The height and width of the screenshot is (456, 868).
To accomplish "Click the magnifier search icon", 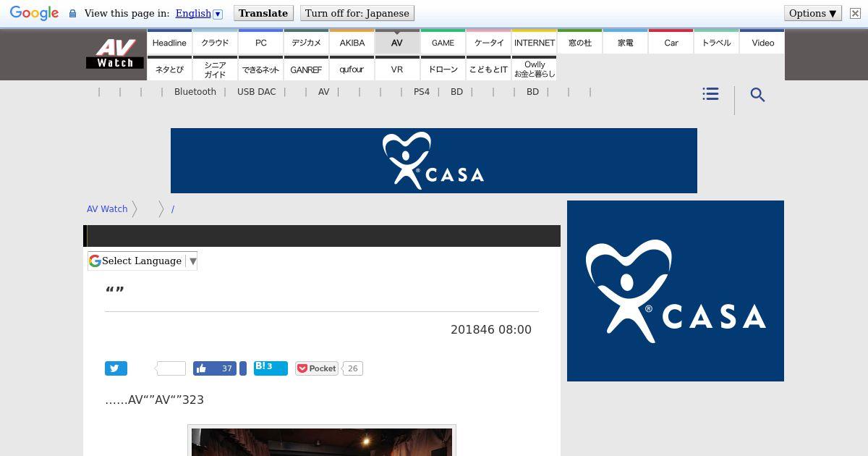I will 757,95.
